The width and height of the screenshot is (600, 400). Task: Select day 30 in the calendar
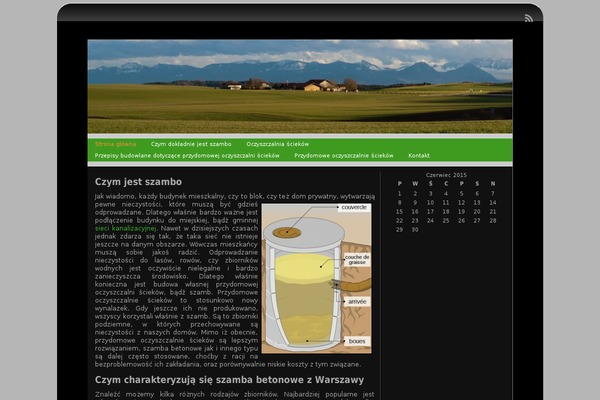pyautogui.click(x=415, y=230)
